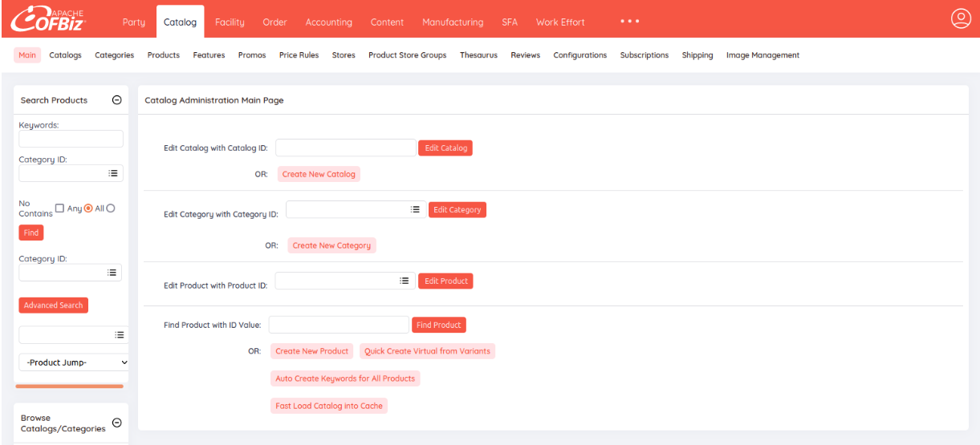
Task: Click the Edit Product button
Action: click(445, 281)
